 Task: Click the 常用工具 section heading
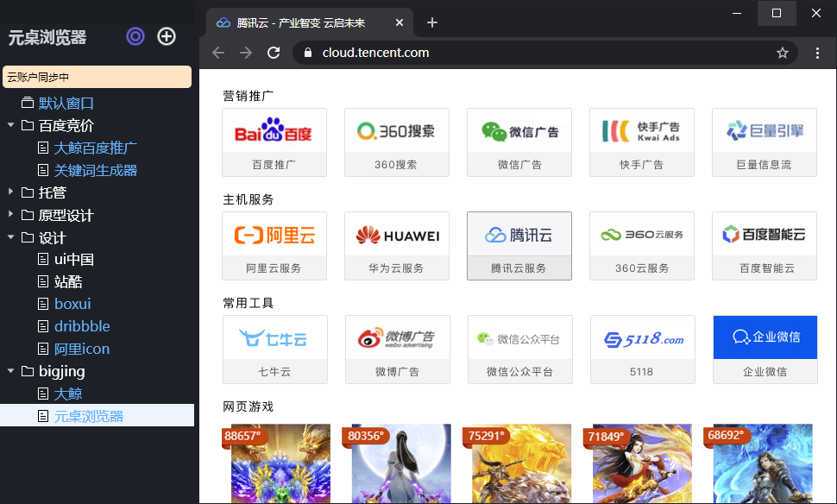[249, 303]
